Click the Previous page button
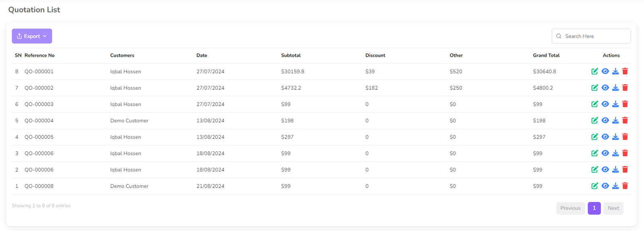This screenshot has width=644, height=231. [570, 208]
